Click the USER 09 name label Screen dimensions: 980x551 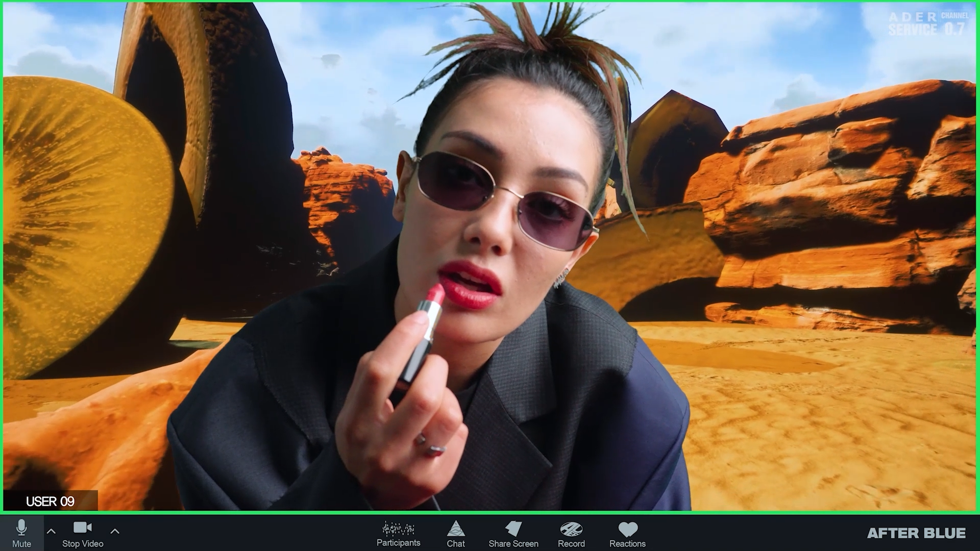(x=50, y=502)
